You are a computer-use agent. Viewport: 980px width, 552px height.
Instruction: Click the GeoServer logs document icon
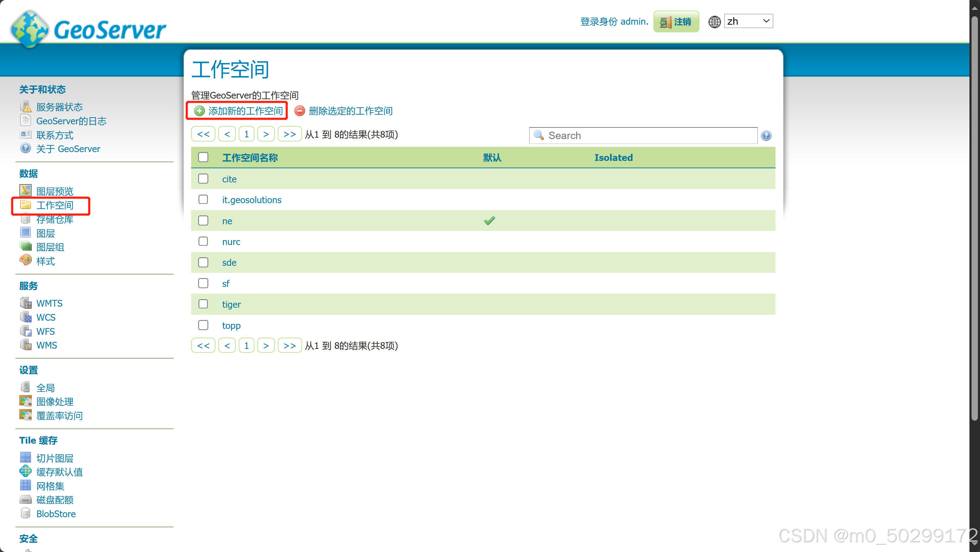25,121
